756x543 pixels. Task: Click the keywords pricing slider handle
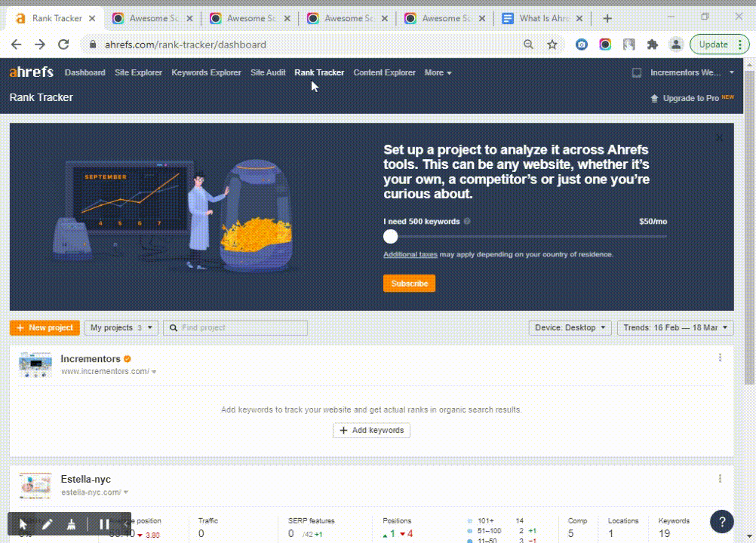point(391,237)
